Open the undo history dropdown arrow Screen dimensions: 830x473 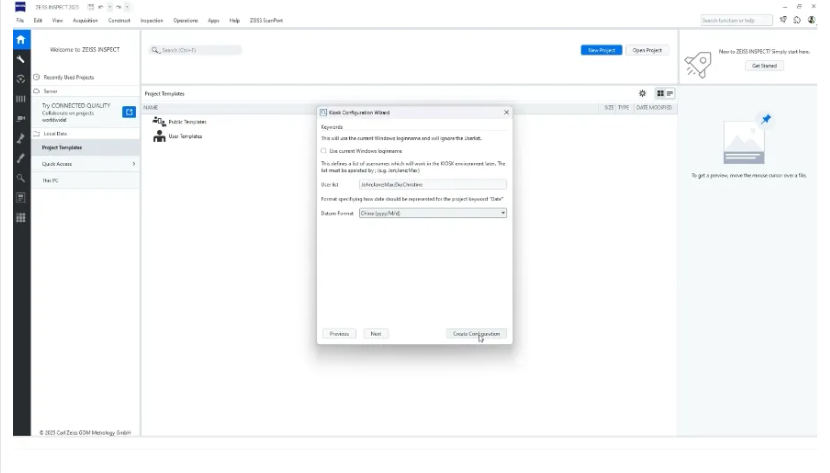(x=110, y=7)
